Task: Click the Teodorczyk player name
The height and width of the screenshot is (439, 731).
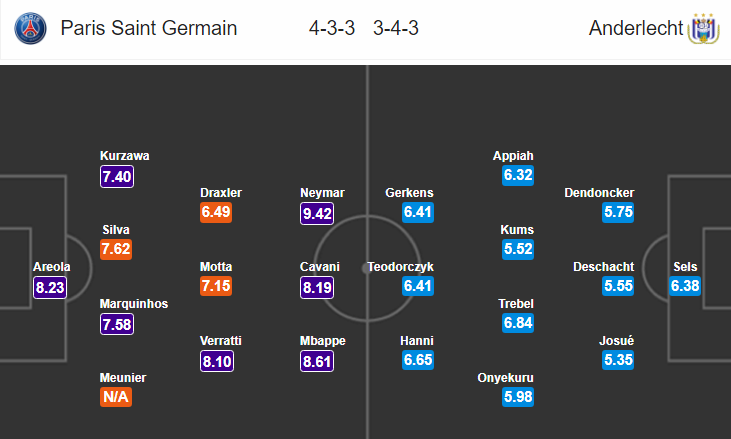Action: coord(400,267)
